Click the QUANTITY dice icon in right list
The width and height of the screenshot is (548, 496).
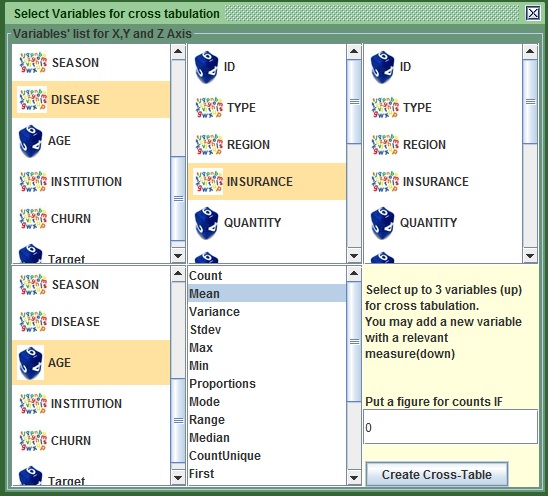point(383,223)
